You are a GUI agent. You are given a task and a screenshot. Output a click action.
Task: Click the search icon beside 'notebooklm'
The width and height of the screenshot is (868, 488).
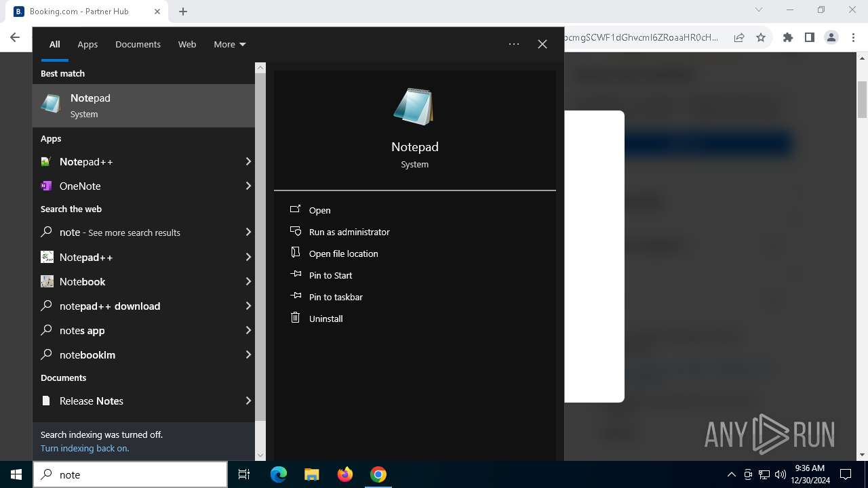[46, 354]
